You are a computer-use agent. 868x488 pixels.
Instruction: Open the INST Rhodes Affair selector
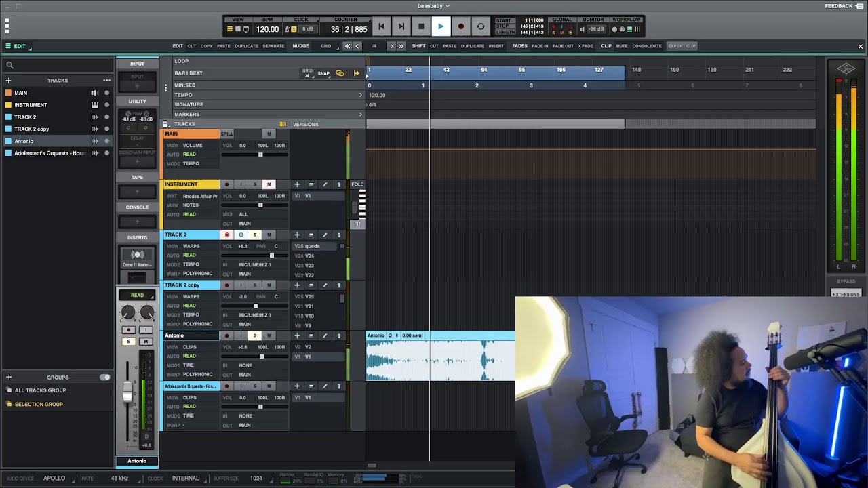192,196
